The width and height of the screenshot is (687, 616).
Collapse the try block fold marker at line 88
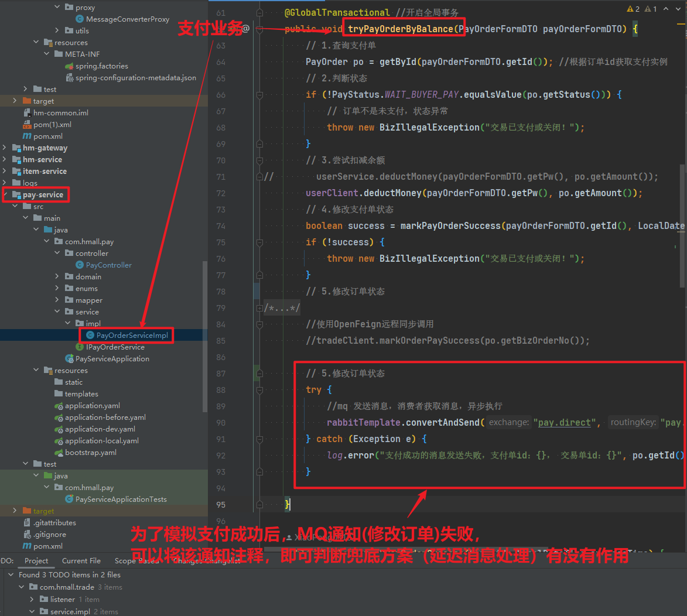click(258, 390)
